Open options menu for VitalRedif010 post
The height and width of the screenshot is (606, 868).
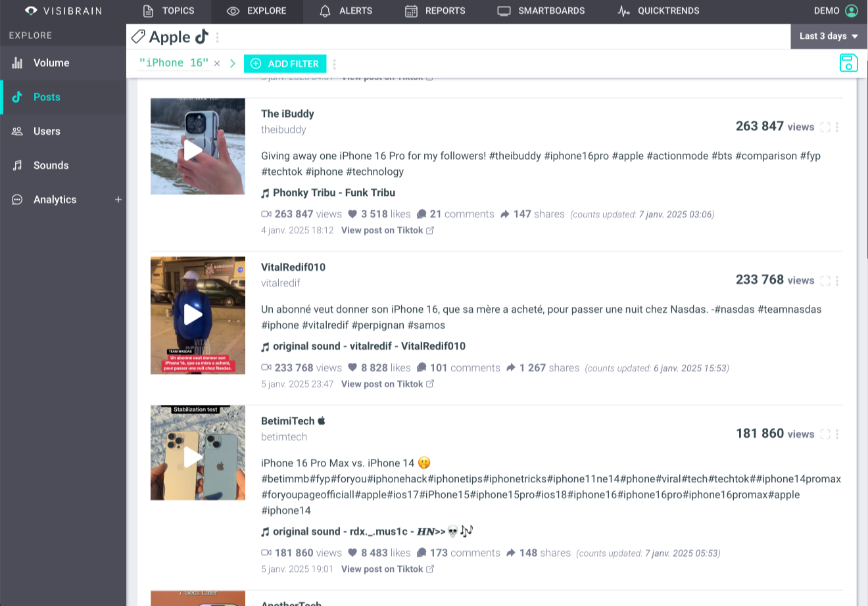(837, 281)
